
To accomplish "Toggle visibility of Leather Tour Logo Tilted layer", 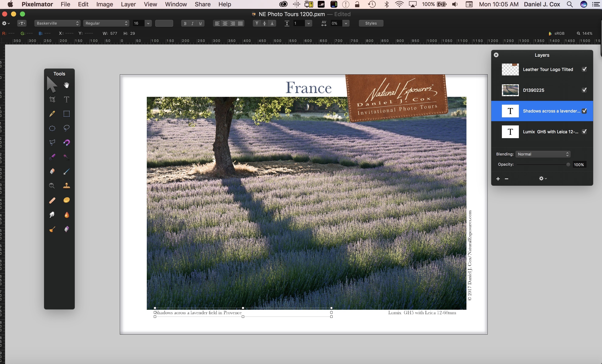I will click(x=584, y=69).
